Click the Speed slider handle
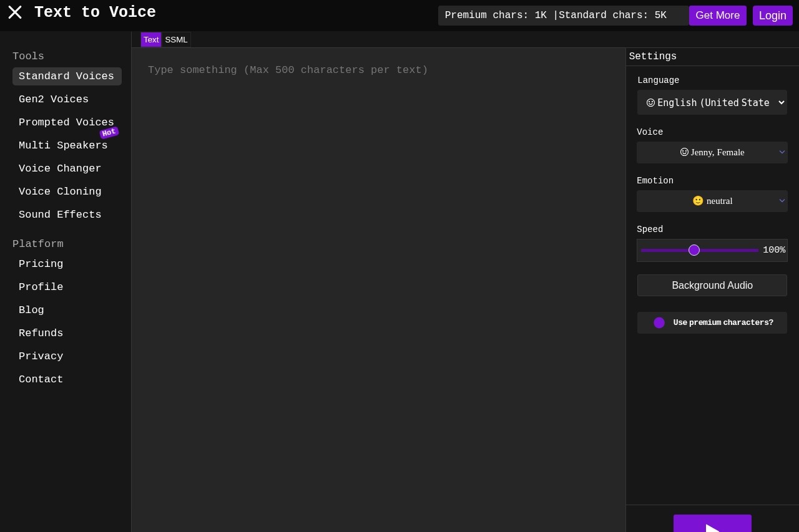The height and width of the screenshot is (532, 799). point(694,250)
